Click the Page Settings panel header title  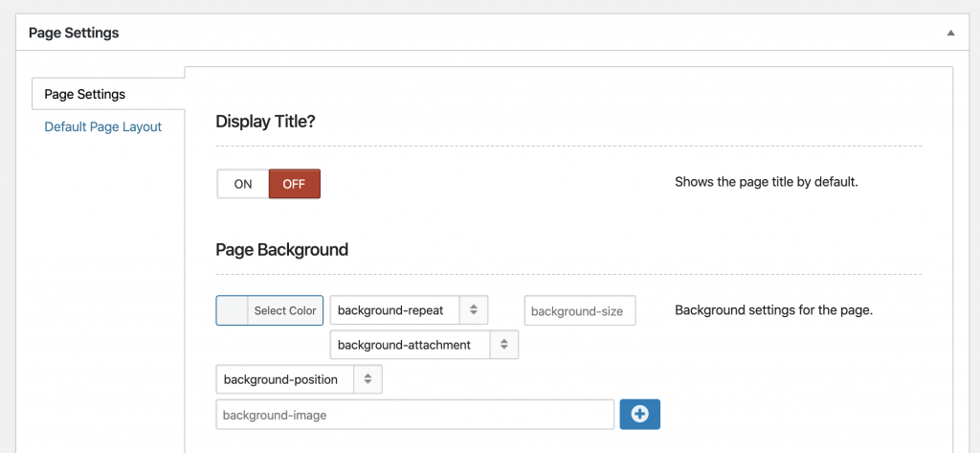click(74, 33)
